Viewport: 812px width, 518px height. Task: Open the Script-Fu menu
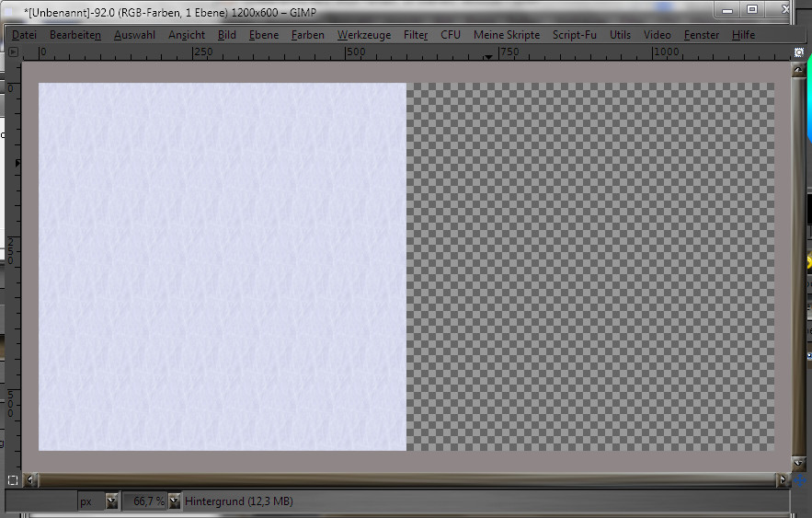click(x=575, y=35)
